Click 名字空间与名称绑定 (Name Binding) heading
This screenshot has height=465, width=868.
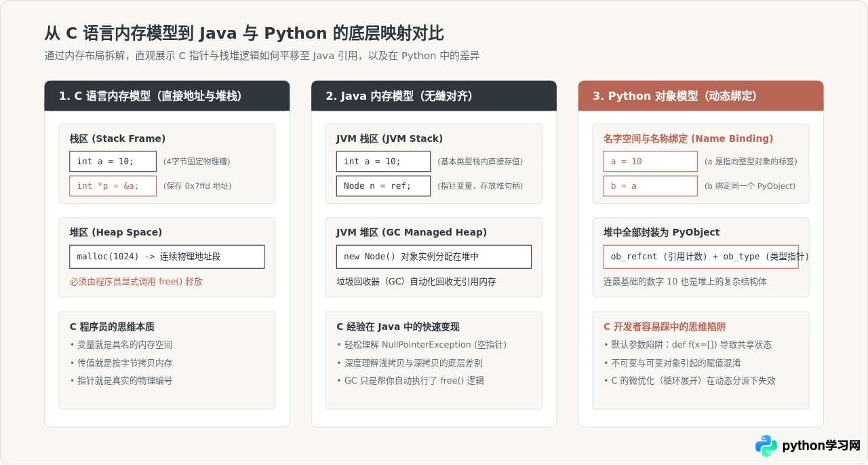click(x=688, y=138)
